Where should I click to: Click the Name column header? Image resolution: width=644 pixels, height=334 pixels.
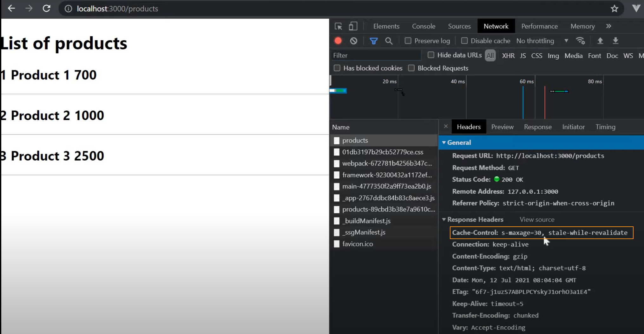[x=384, y=127]
